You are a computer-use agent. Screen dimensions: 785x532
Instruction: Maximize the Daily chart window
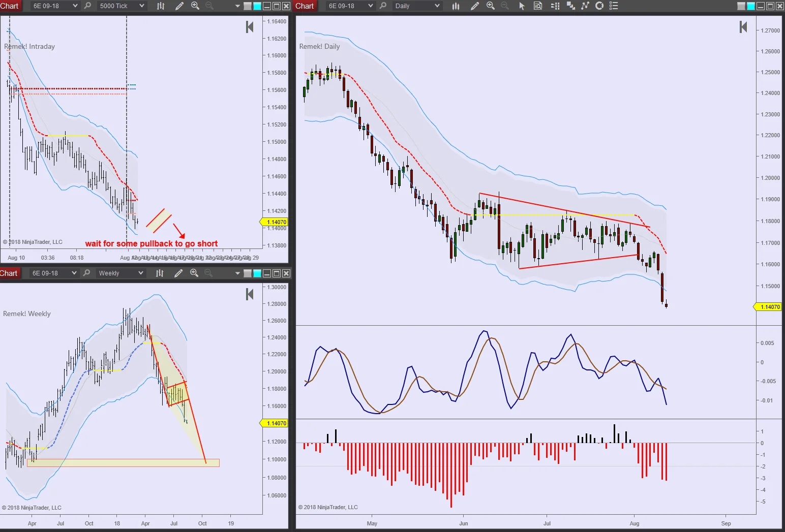click(770, 6)
